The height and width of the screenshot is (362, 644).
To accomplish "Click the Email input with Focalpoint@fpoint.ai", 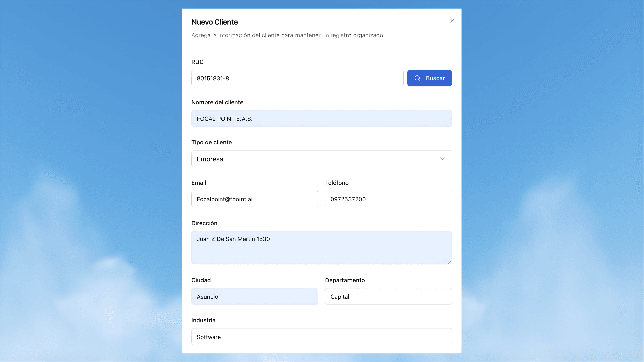I will point(254,199).
